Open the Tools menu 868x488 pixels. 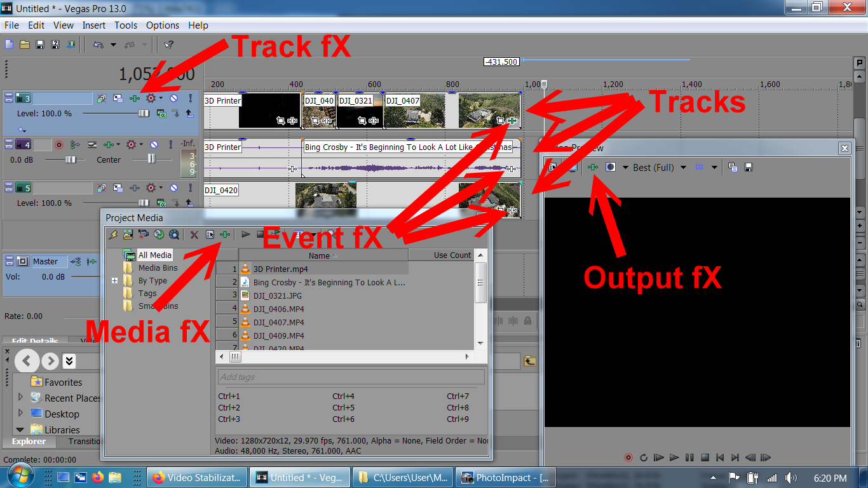[126, 25]
